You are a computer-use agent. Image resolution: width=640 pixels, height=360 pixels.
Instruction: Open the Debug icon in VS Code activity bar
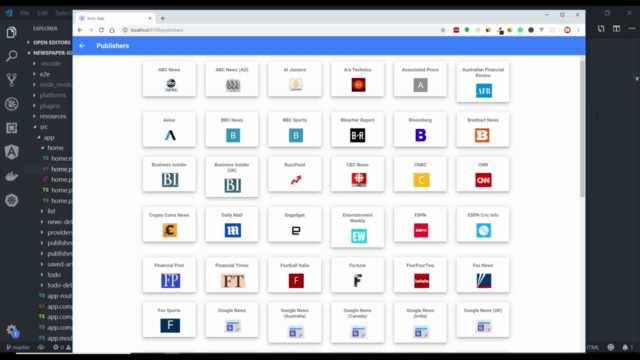pyautogui.click(x=11, y=104)
